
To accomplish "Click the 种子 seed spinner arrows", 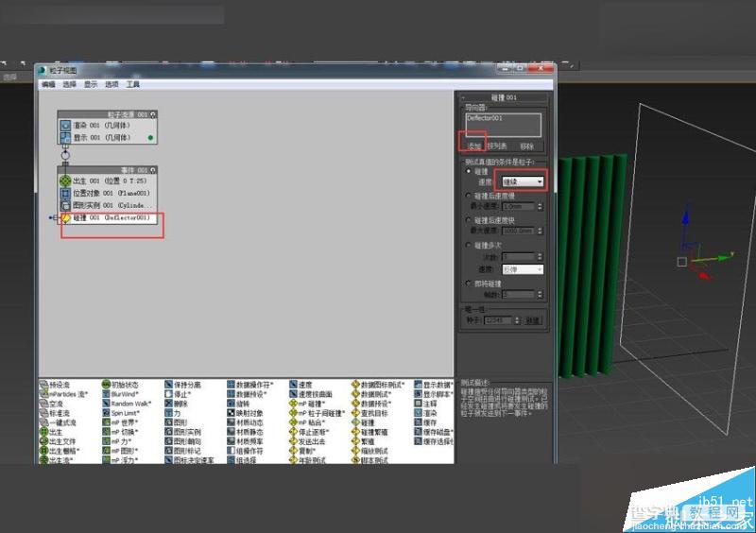I will click(517, 320).
